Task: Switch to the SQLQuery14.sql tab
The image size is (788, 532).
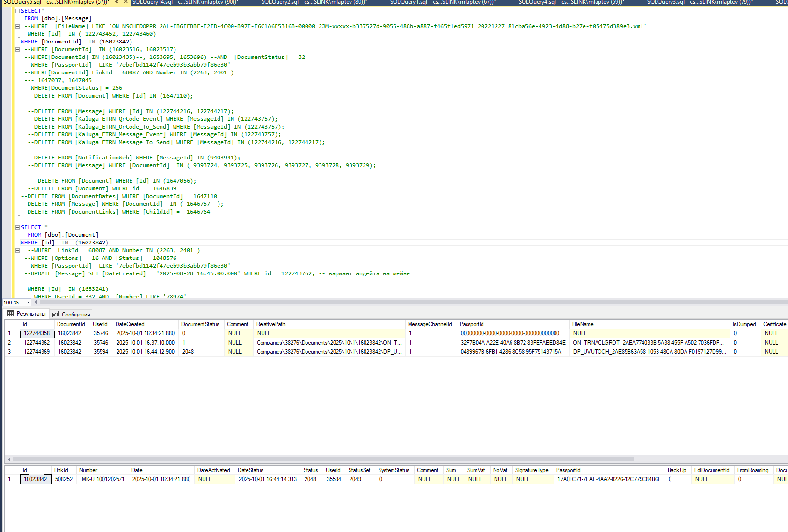Action: tap(186, 2)
